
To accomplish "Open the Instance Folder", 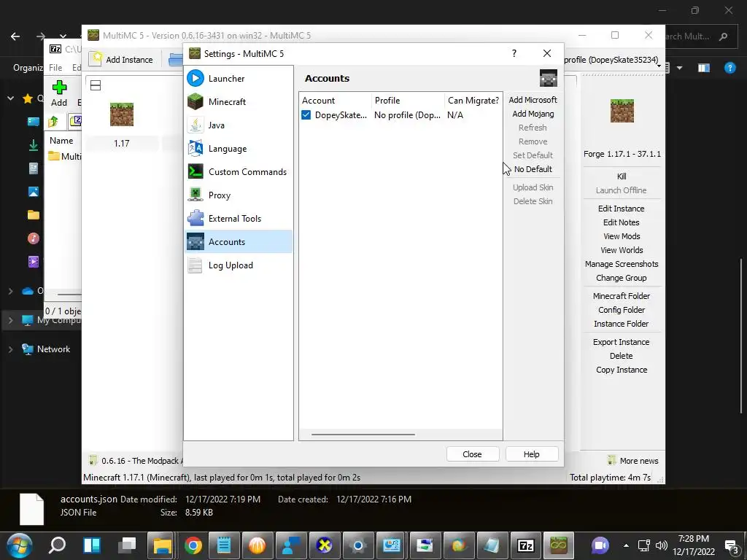I will 622,324.
